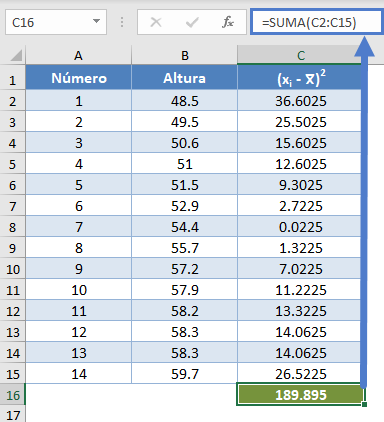The image size is (384, 422).
Task: Select cell with value 59.7
Action: pyautogui.click(x=185, y=374)
